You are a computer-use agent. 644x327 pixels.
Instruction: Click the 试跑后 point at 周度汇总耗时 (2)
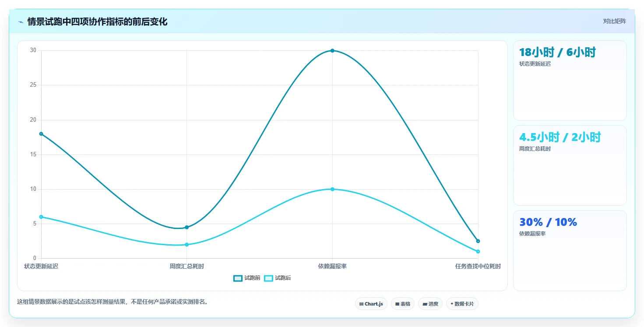tap(187, 245)
